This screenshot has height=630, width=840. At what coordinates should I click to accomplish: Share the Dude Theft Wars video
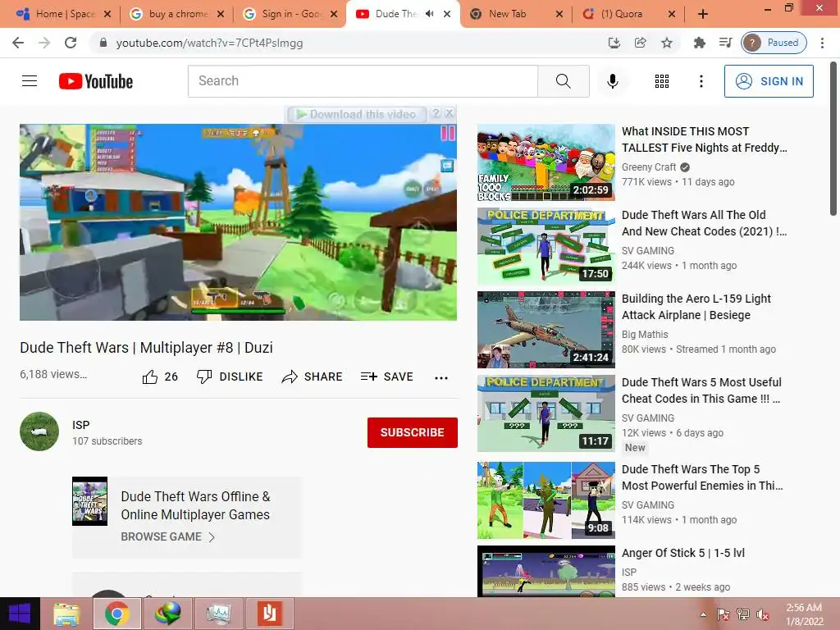pyautogui.click(x=312, y=377)
